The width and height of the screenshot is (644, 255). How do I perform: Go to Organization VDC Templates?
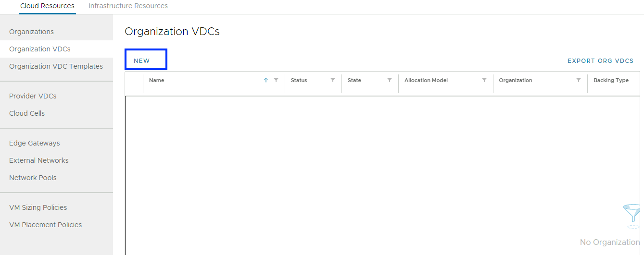(x=56, y=66)
